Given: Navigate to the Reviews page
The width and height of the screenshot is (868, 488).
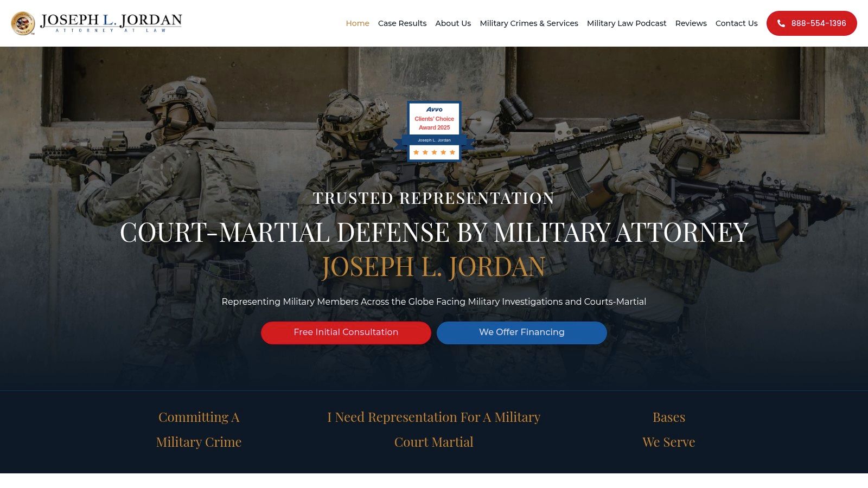Looking at the screenshot, I should (x=691, y=23).
